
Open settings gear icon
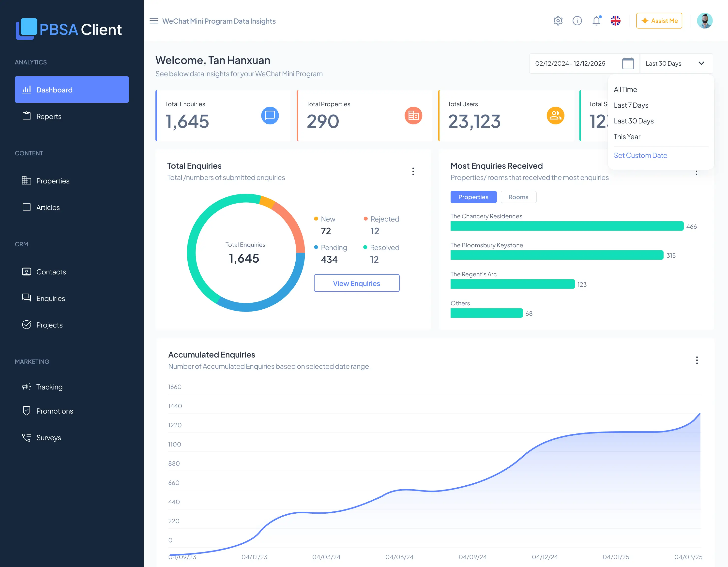coord(558,21)
